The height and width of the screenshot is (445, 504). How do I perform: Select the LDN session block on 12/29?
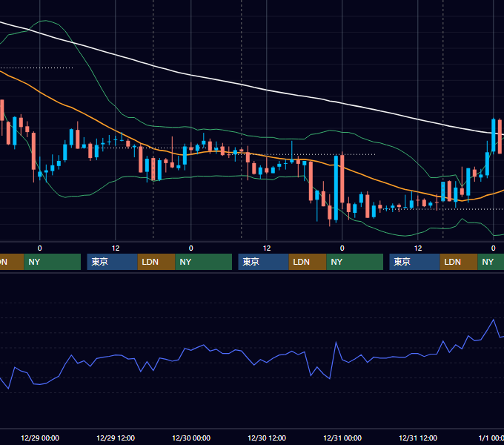156,262
